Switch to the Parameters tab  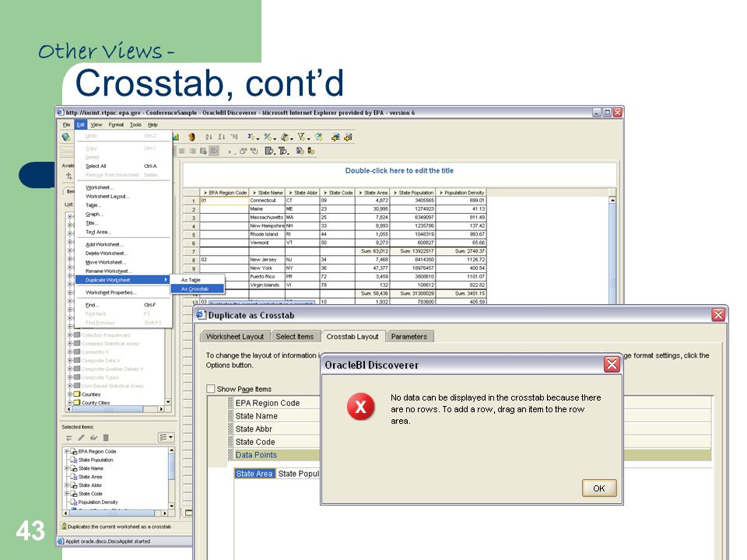pyautogui.click(x=409, y=336)
